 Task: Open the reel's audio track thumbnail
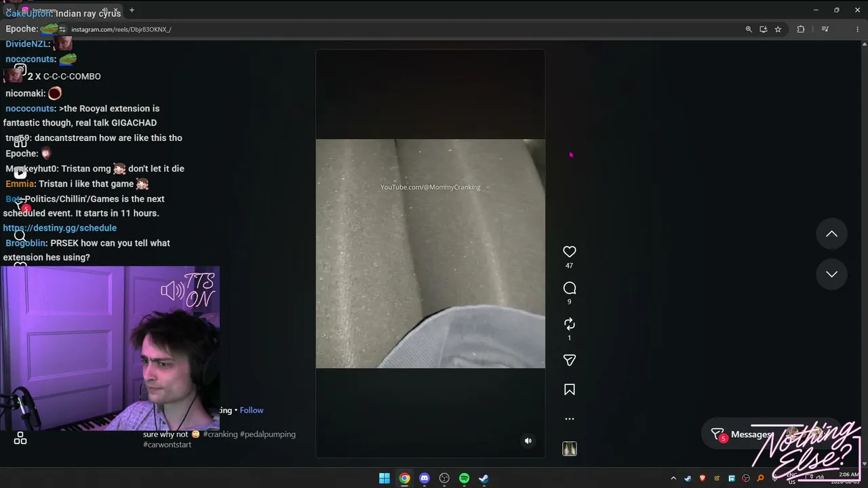(x=570, y=449)
